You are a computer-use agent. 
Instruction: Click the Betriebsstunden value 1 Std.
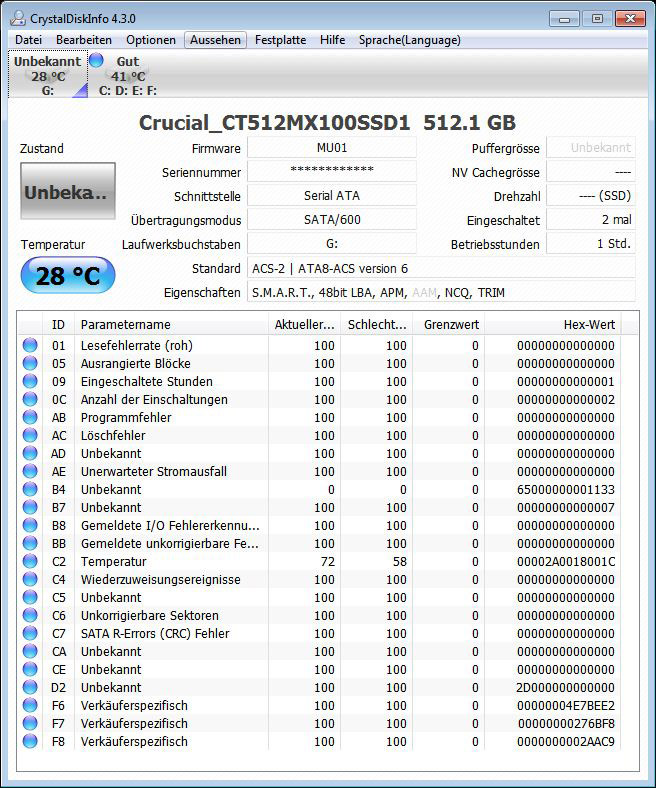[x=591, y=244]
